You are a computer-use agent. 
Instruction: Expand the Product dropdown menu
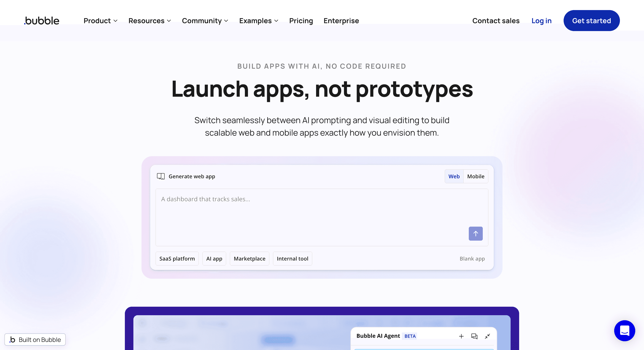101,21
